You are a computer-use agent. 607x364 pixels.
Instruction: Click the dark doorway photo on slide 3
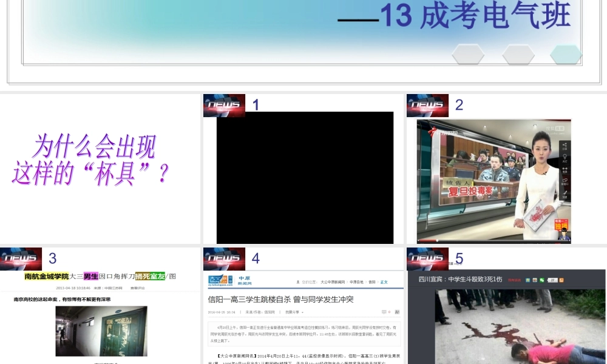(101, 331)
